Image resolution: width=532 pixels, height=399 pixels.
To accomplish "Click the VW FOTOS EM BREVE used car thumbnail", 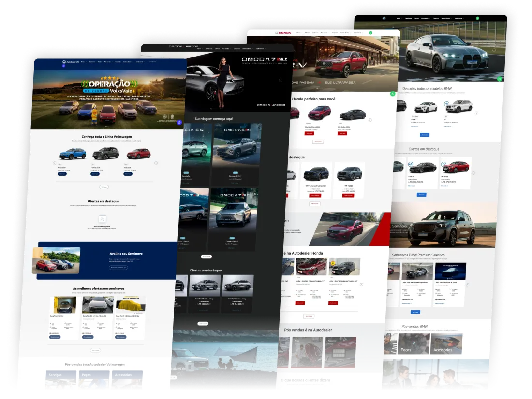I will click(x=131, y=305).
